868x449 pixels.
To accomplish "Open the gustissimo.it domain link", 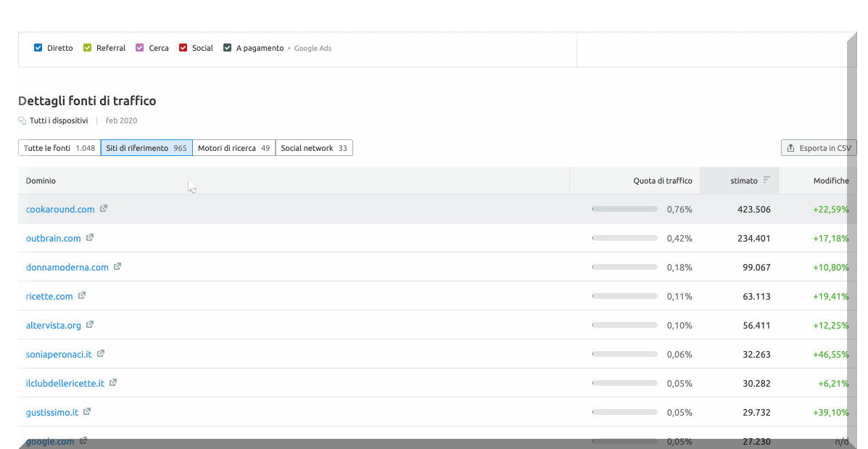I will point(52,413).
